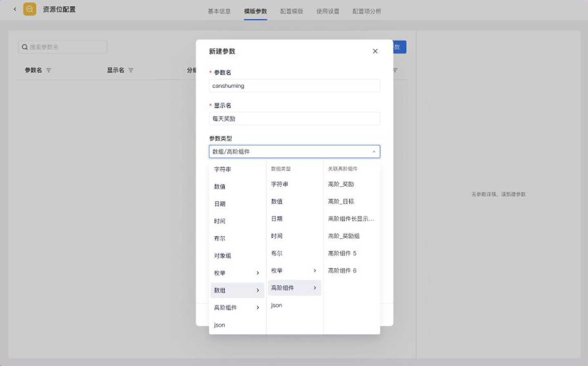Open the 配置项分析 tab
The image size is (588, 366).
(367, 11)
